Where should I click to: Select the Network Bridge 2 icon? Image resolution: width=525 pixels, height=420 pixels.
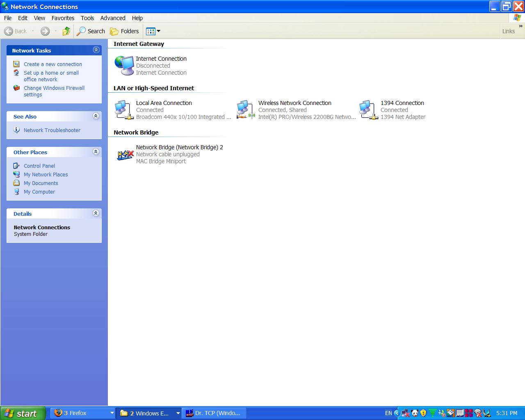point(125,155)
